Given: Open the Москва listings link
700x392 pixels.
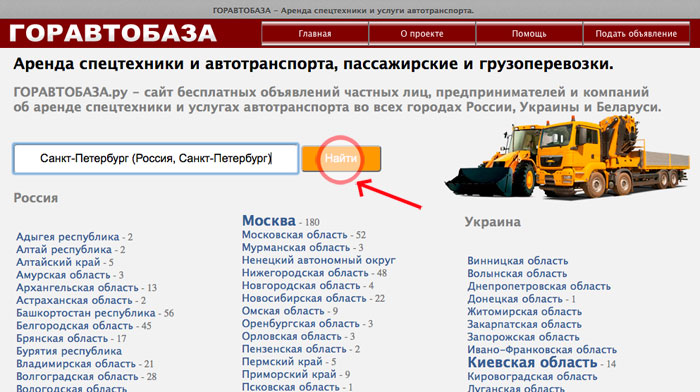Looking at the screenshot, I should (269, 221).
